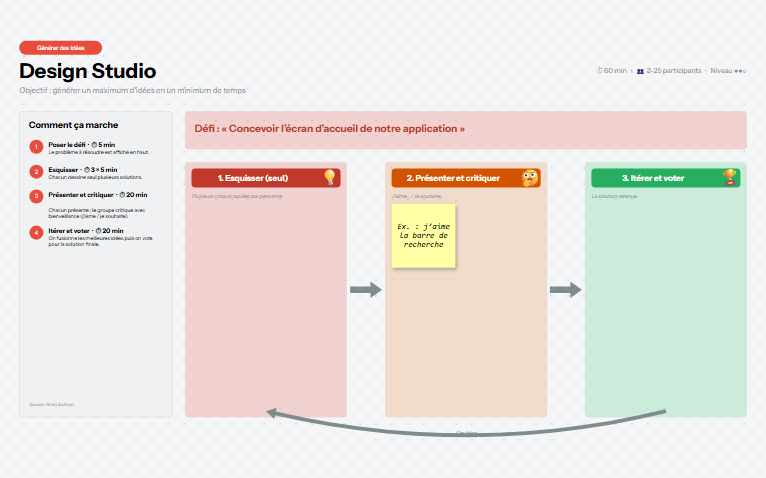Click the Niveau difficulty dots
This screenshot has width=766, height=478.
[x=740, y=71]
